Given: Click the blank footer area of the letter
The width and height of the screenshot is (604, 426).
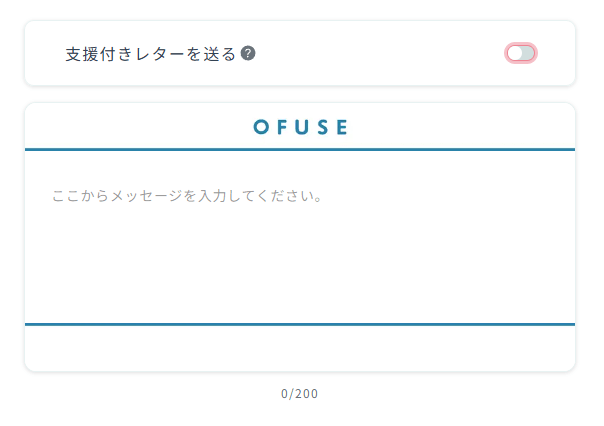Looking at the screenshot, I should coord(300,348).
